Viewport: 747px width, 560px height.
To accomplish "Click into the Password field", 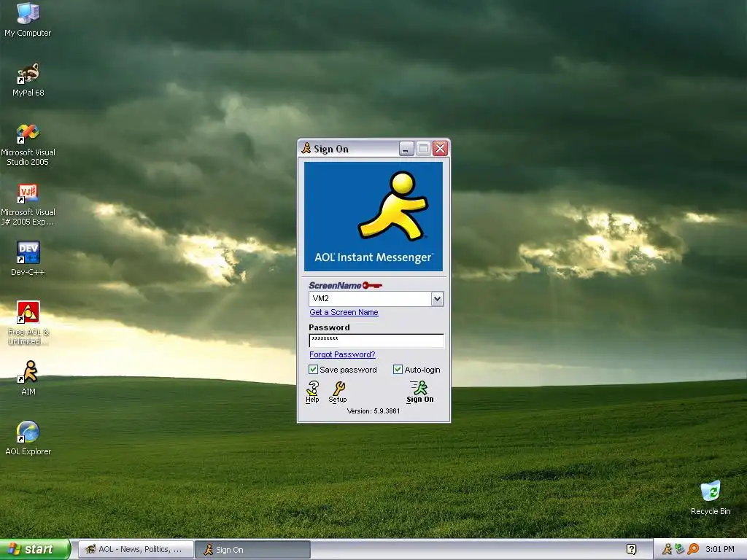I will (376, 340).
